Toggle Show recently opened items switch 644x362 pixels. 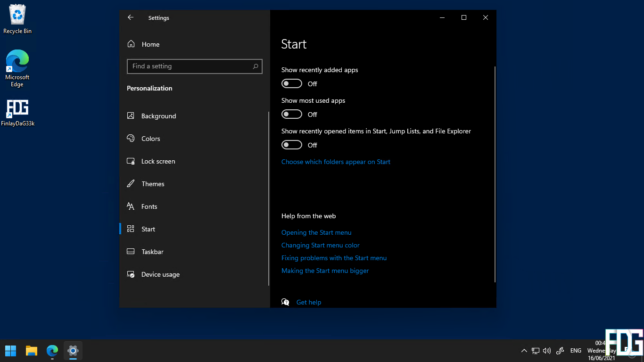292,145
